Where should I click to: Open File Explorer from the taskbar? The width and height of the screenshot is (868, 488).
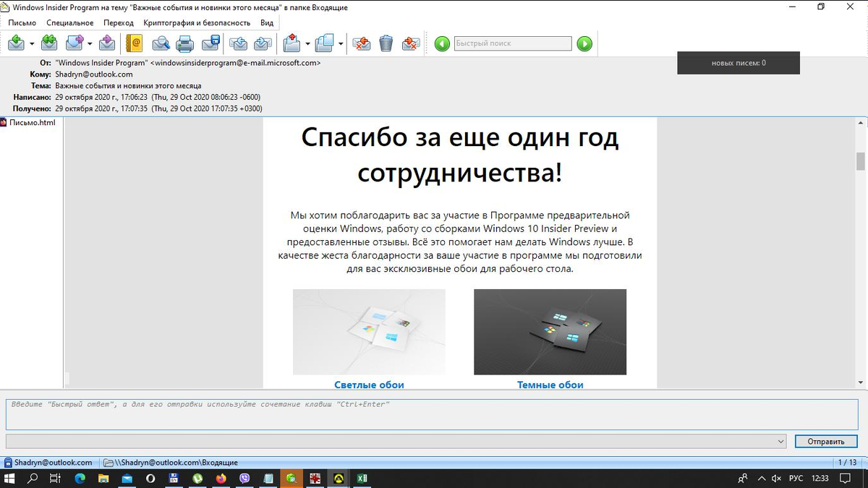pyautogui.click(x=103, y=479)
